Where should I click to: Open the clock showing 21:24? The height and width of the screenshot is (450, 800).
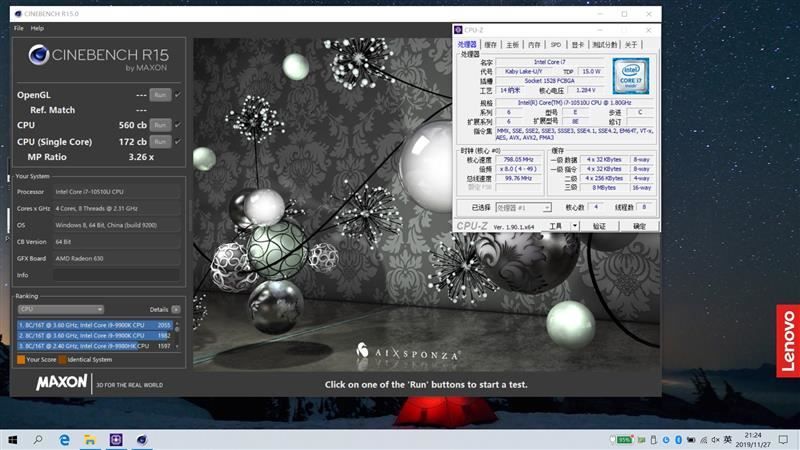coord(753,440)
